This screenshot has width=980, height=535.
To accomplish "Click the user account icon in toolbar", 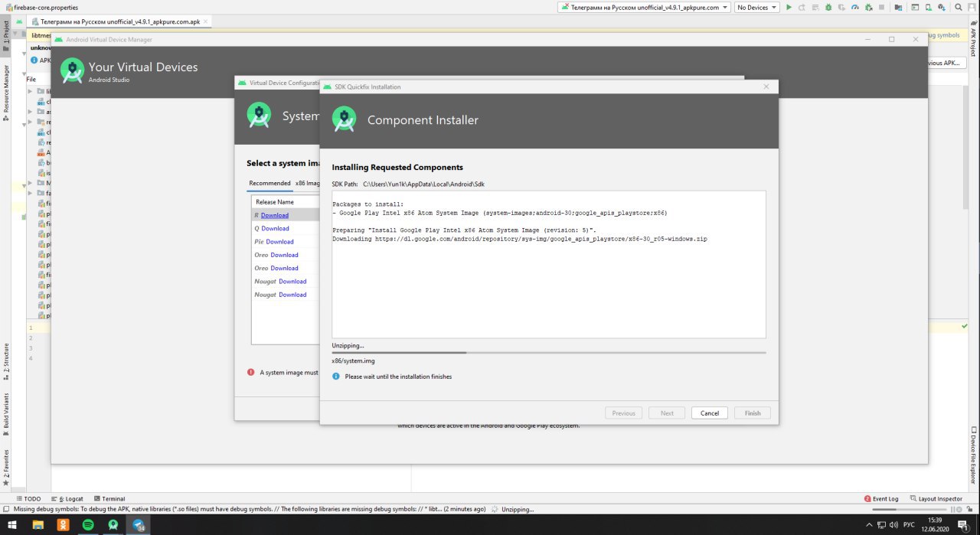I will pyautogui.click(x=972, y=7).
